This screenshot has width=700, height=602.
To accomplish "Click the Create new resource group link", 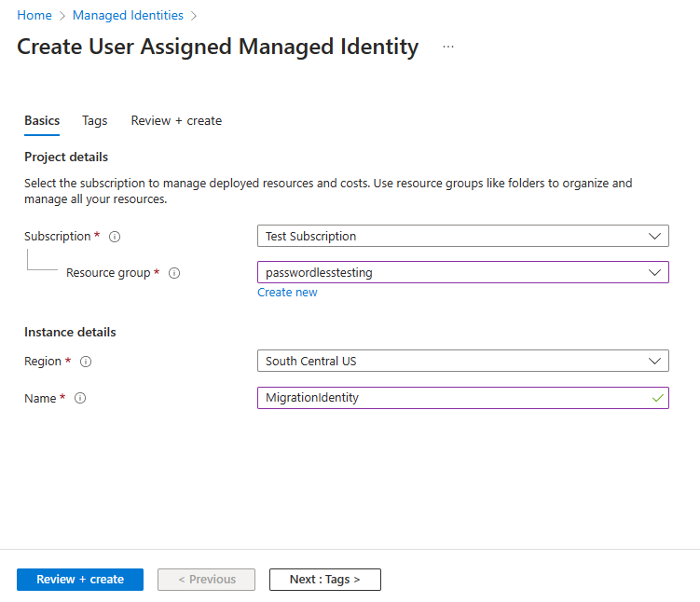I will [x=287, y=293].
